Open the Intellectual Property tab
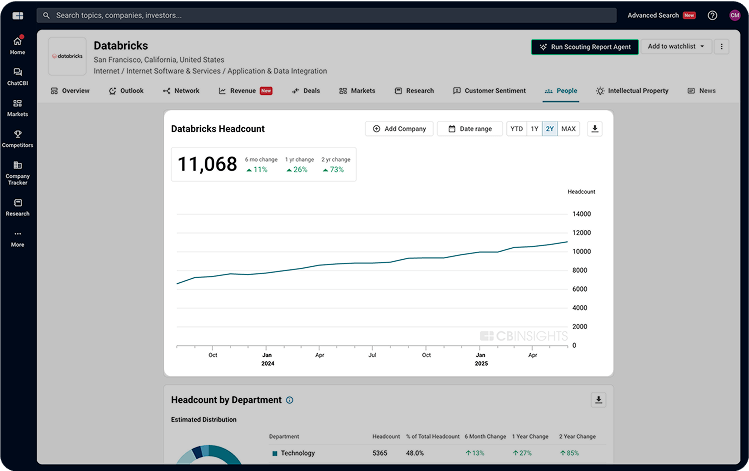The height and width of the screenshot is (471, 749). (632, 91)
